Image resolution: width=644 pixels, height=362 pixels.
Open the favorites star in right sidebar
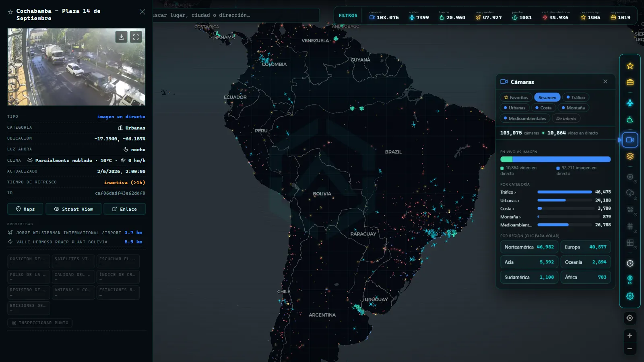[630, 66]
